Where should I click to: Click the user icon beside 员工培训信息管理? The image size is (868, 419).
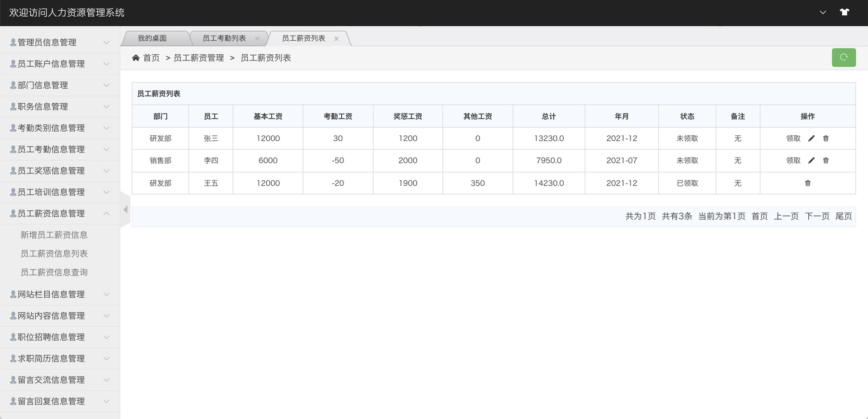click(13, 192)
